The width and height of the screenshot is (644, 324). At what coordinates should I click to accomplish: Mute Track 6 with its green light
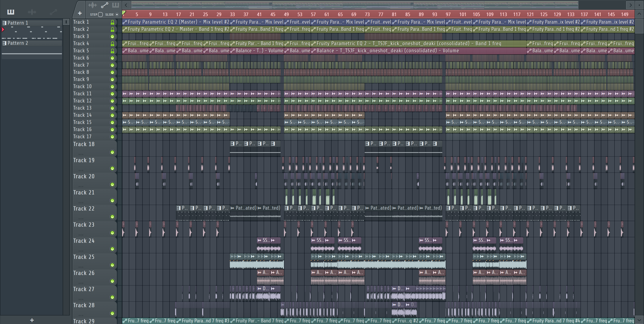click(112, 58)
